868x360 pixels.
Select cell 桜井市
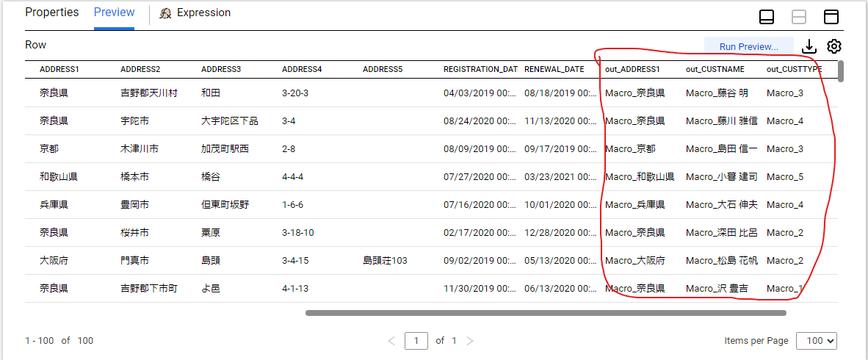[134, 233]
